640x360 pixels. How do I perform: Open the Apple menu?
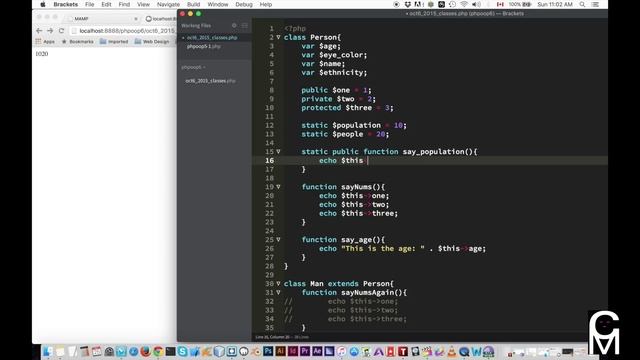43,4
